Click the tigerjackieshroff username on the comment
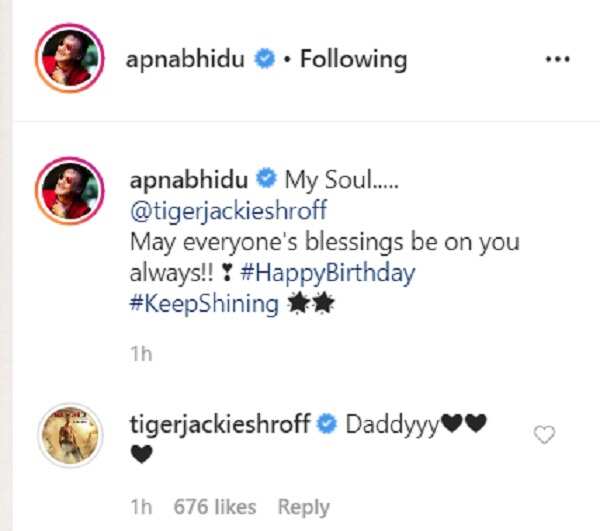This screenshot has height=531, width=600. click(x=220, y=425)
